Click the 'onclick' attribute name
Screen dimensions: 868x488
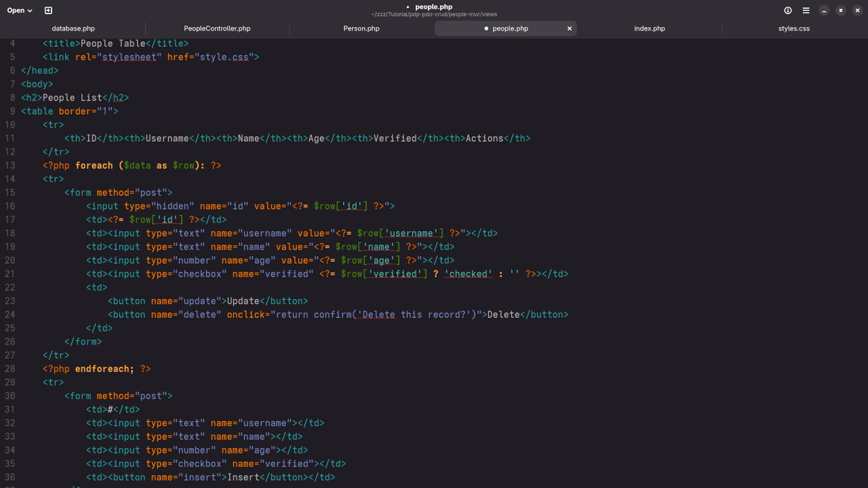(x=246, y=314)
